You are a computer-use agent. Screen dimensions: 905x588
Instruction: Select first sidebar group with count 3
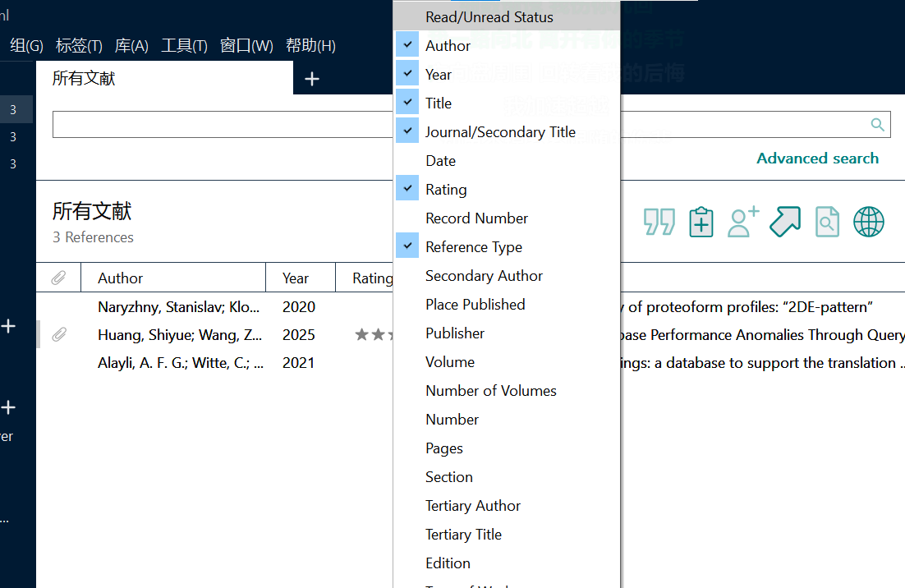[x=16, y=110]
